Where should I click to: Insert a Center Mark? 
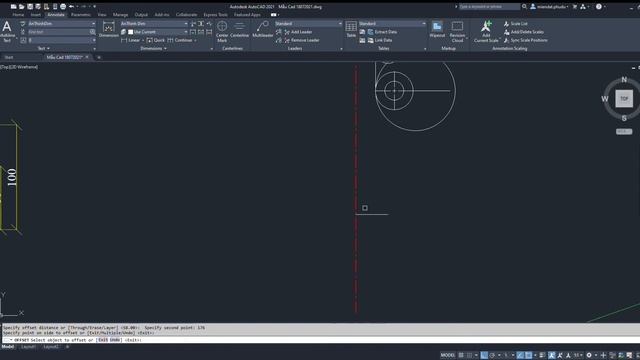point(222,31)
